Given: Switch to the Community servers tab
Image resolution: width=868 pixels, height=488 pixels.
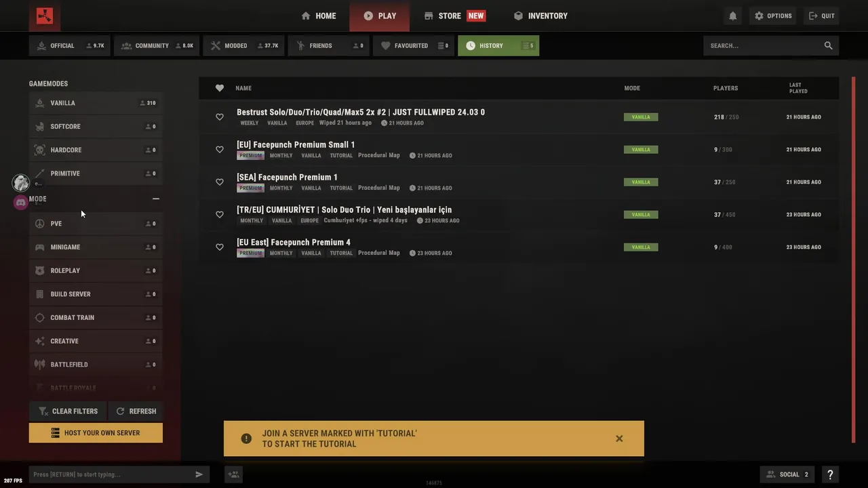Looking at the screenshot, I should coord(157,45).
